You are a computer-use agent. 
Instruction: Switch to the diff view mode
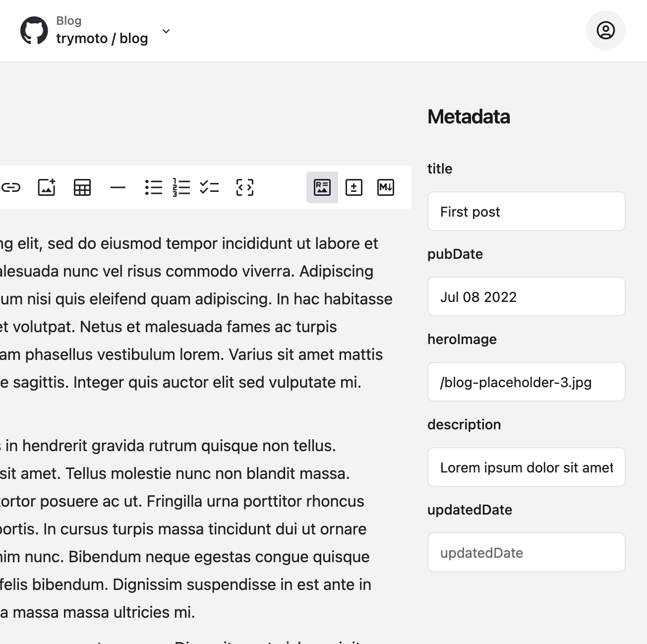tap(354, 187)
